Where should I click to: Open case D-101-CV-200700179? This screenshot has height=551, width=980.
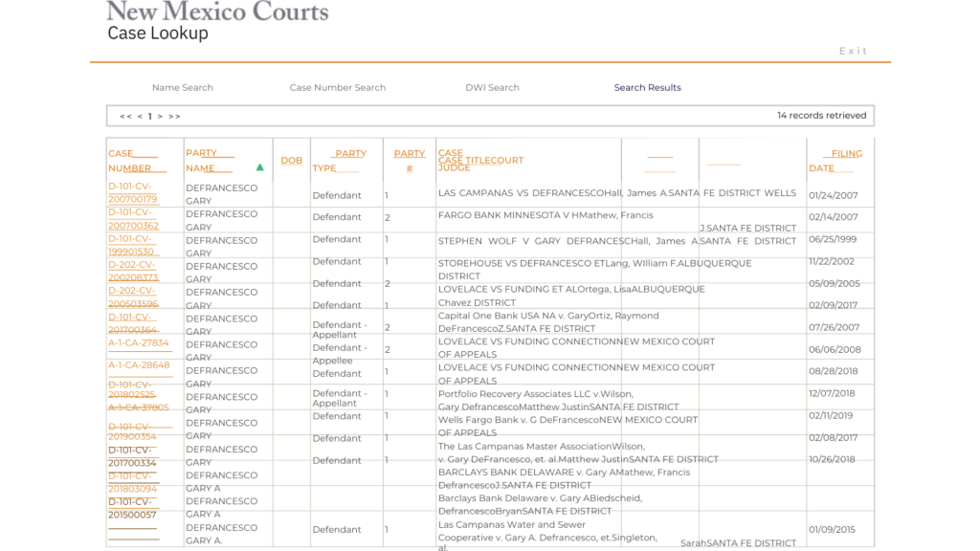[x=132, y=193]
